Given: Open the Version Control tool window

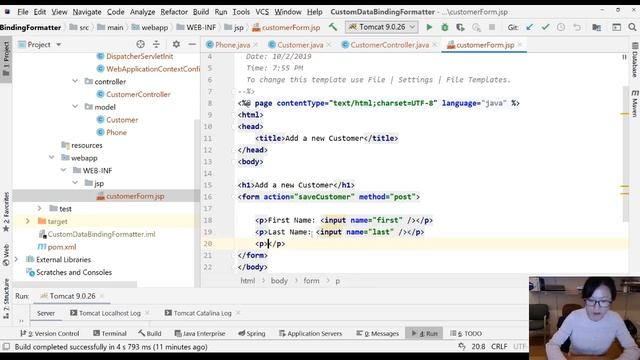Looking at the screenshot, I should (x=50, y=333).
